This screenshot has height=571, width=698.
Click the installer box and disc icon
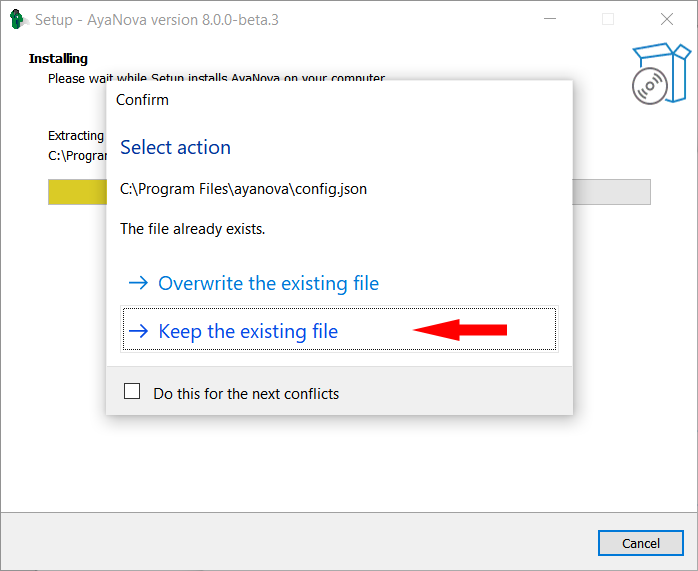(661, 73)
